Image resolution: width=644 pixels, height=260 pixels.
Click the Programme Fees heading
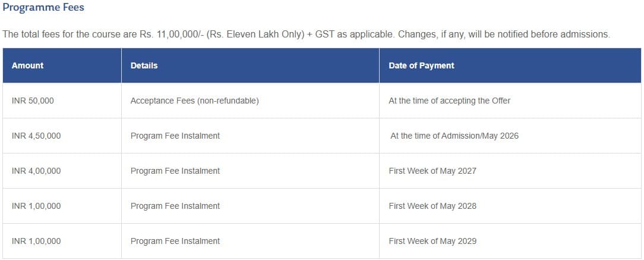[43, 8]
